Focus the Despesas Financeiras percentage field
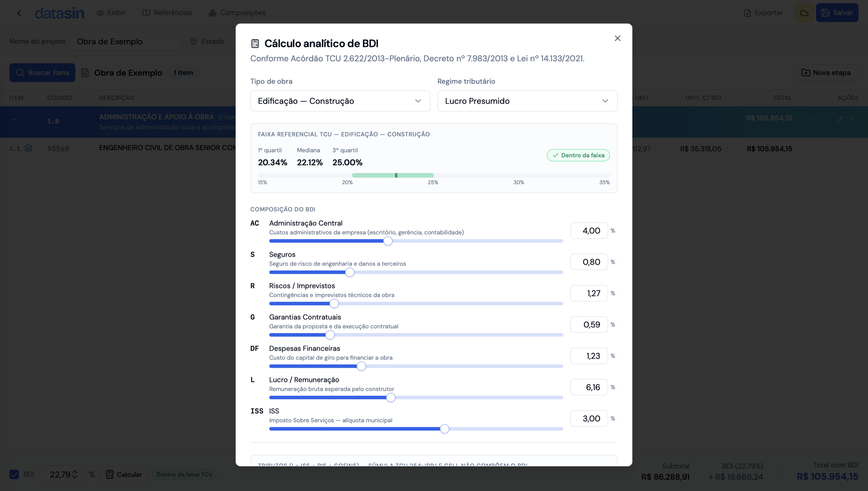The width and height of the screenshot is (868, 491). (x=589, y=356)
